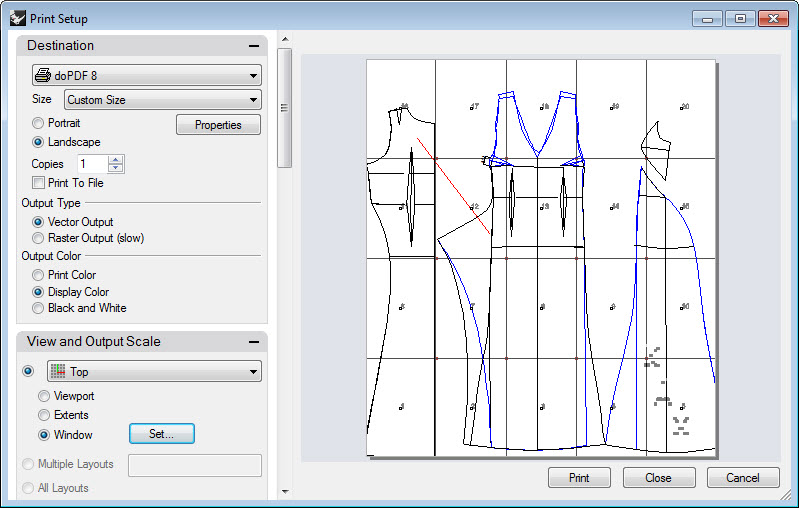Collapse View and Output Scale section
799x508 pixels.
254,342
